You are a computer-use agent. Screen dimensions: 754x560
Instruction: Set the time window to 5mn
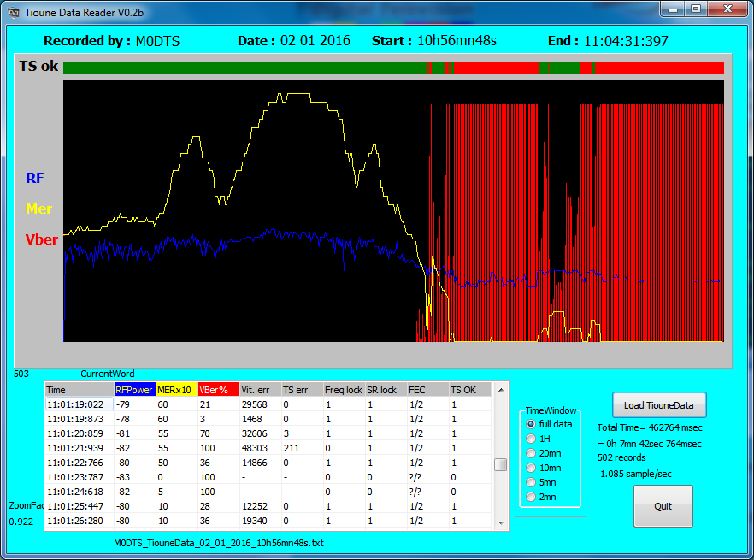(531, 482)
